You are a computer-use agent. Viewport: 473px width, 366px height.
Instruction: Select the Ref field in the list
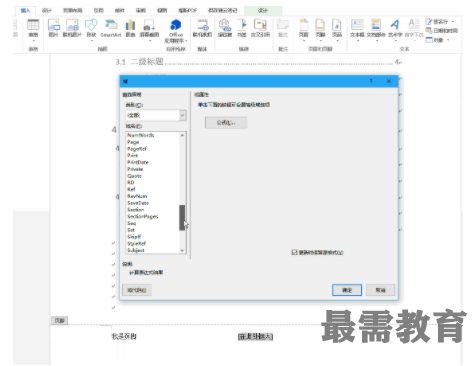point(131,189)
